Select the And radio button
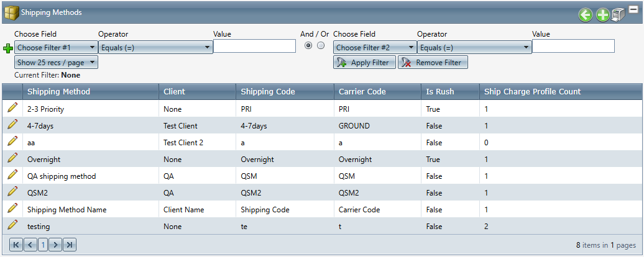Image resolution: width=644 pixels, height=257 pixels. [x=308, y=46]
